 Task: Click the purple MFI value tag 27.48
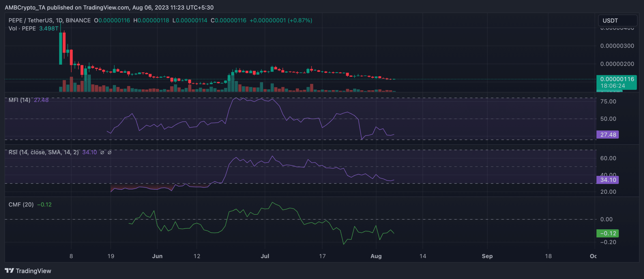tap(608, 135)
